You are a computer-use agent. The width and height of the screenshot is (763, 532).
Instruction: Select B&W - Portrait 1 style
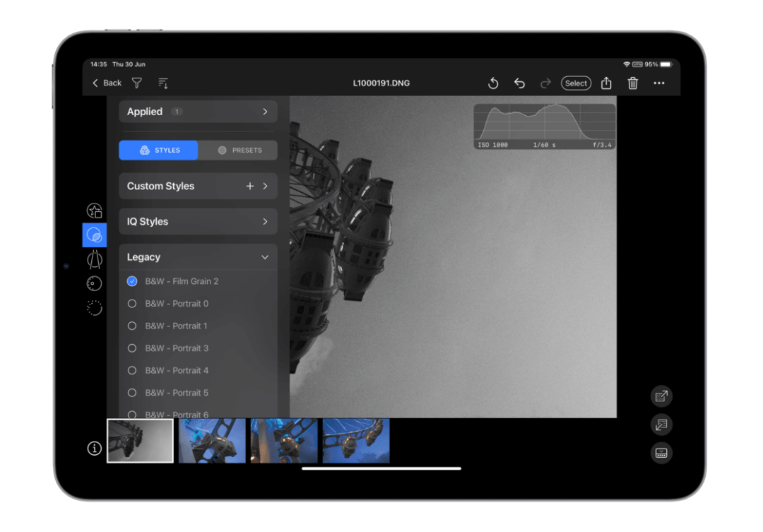(132, 326)
